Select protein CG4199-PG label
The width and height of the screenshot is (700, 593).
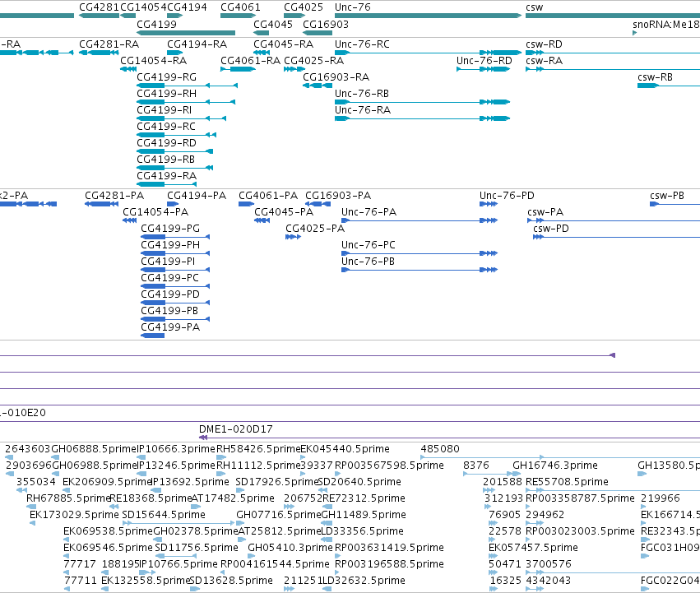point(170,229)
